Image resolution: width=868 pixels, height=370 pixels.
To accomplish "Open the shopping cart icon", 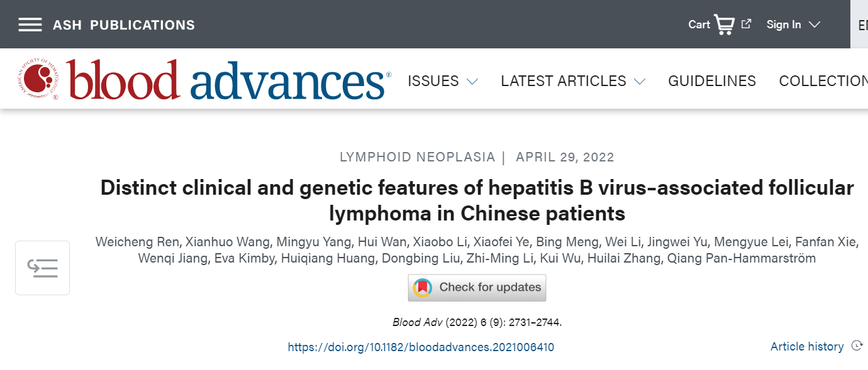I will [724, 24].
